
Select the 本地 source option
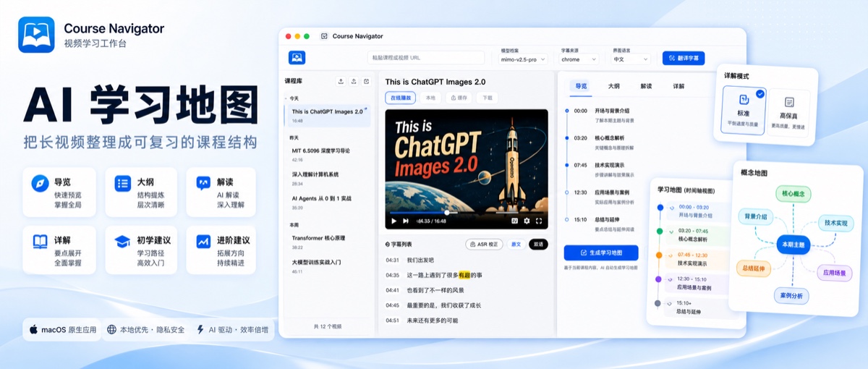point(430,98)
